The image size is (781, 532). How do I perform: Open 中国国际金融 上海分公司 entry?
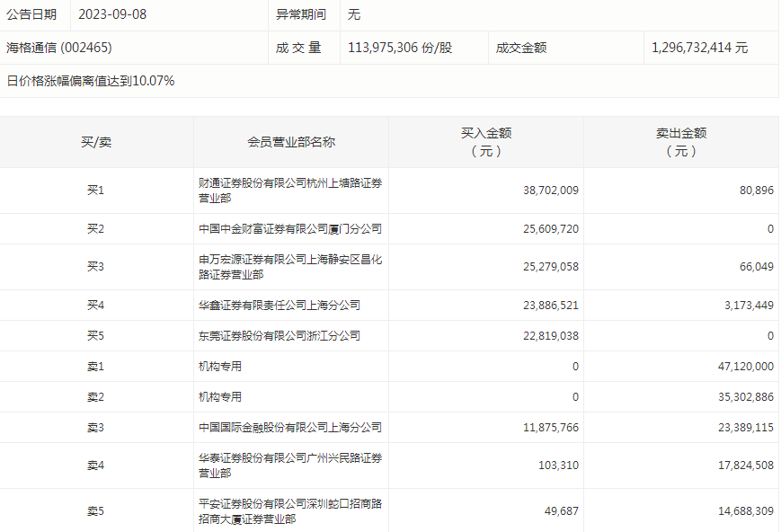290,428
